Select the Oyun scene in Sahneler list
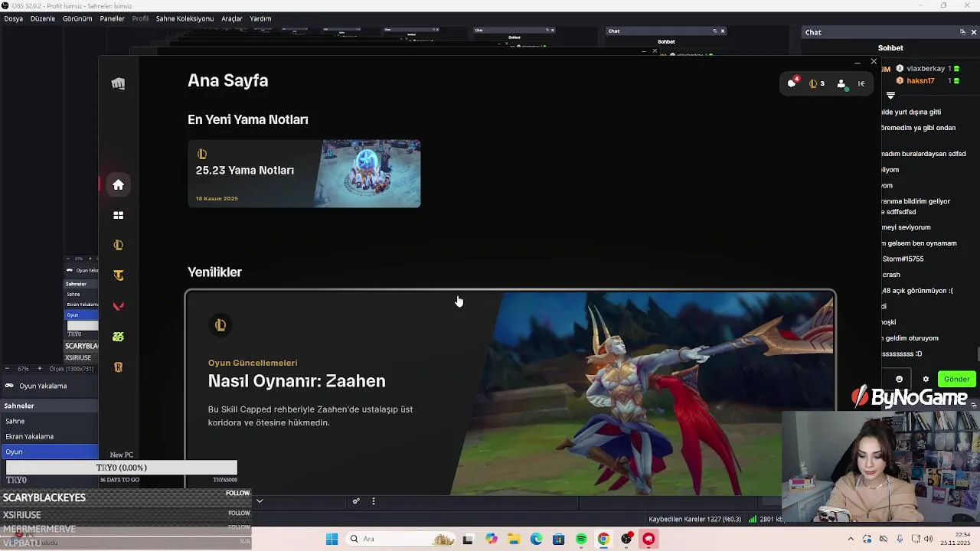The height and width of the screenshot is (551, 980). (x=50, y=452)
